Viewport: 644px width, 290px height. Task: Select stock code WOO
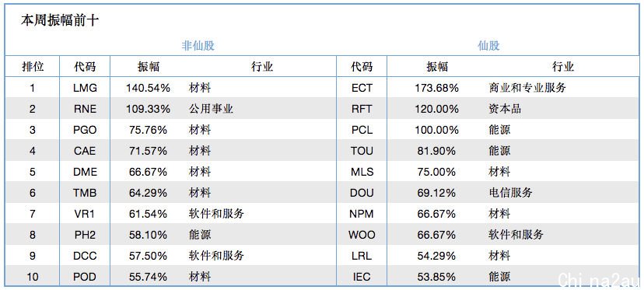[362, 235]
